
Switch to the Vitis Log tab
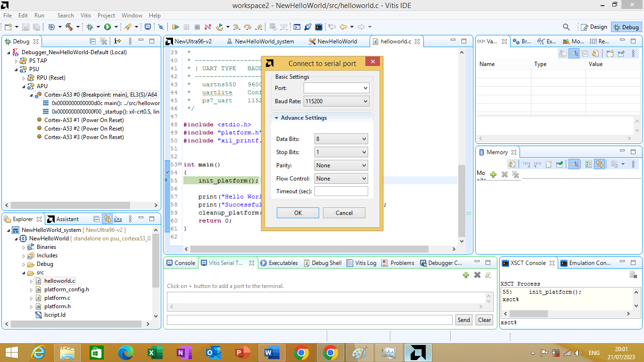(x=361, y=263)
